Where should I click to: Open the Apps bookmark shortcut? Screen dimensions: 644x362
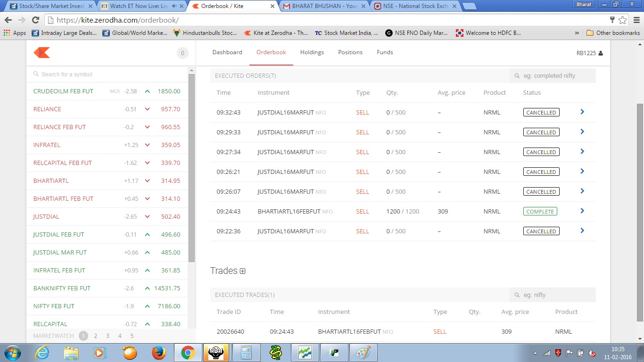[15, 33]
